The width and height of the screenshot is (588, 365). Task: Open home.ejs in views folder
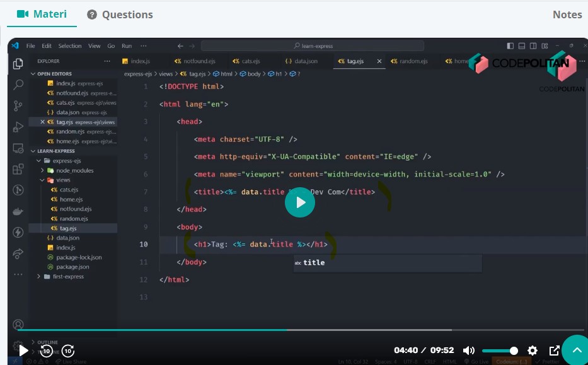click(71, 199)
